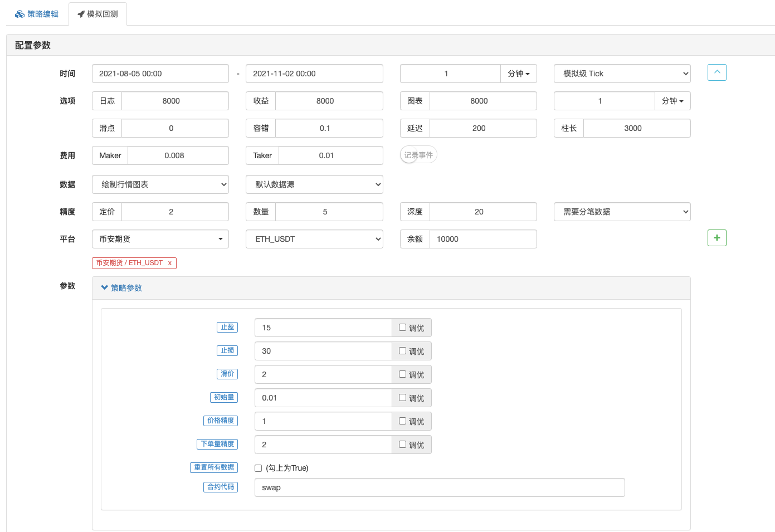Open the 币安期货 platform dropdown
Screen dimensions: 775x532
(x=160, y=239)
